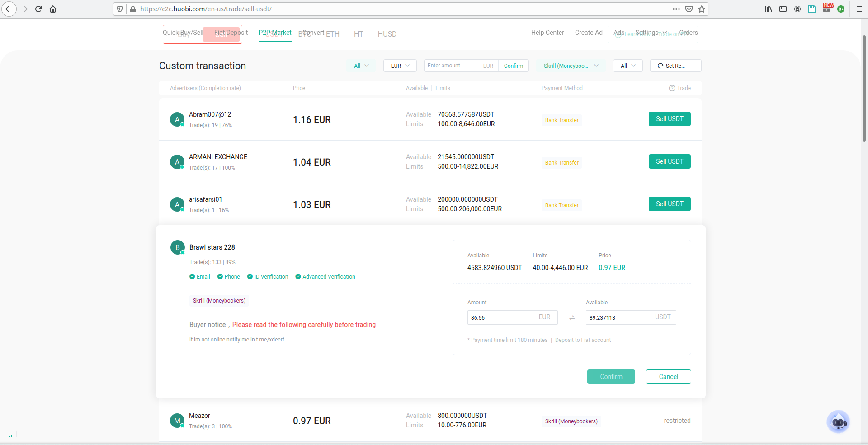
Task: Click Sell USDT for arisafarsi01
Action: click(670, 204)
